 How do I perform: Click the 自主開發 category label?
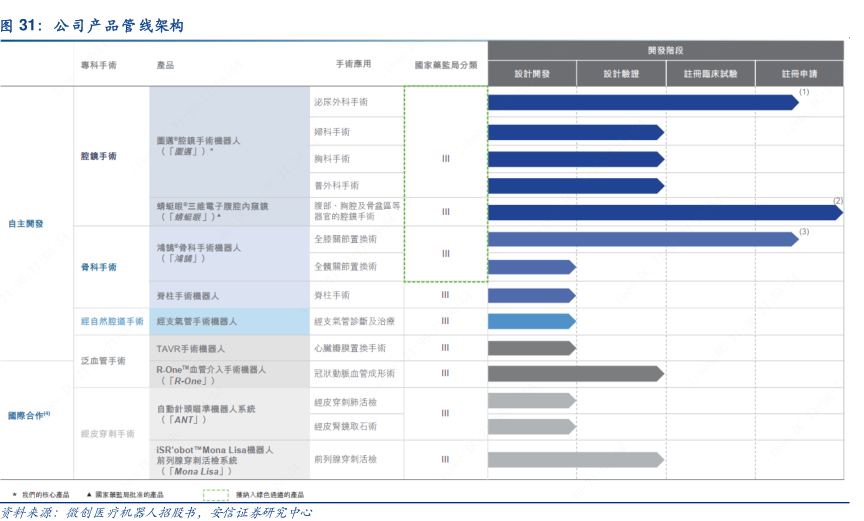(x=26, y=223)
